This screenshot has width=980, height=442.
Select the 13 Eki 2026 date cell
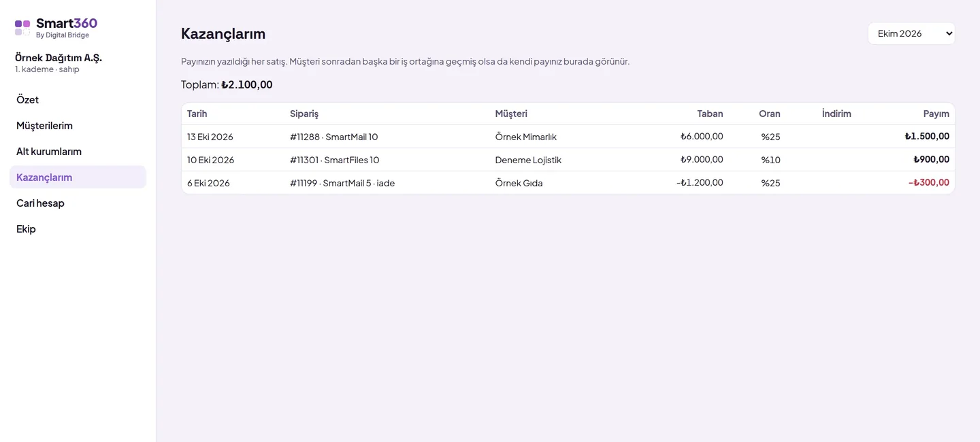point(210,137)
